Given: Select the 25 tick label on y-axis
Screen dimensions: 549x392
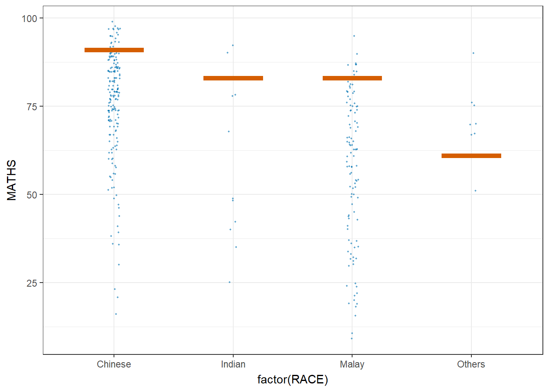Looking at the screenshot, I should point(32,283).
